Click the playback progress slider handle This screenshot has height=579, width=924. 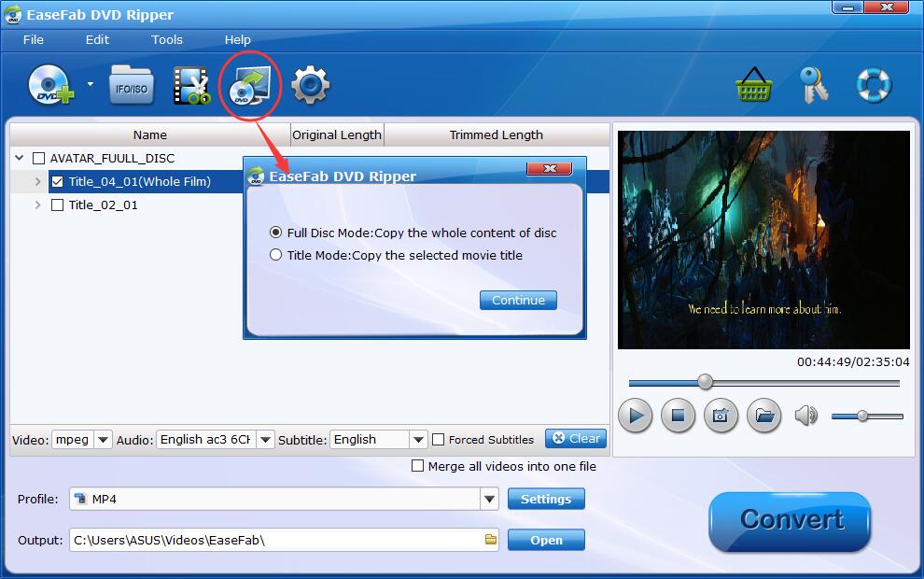(x=705, y=382)
